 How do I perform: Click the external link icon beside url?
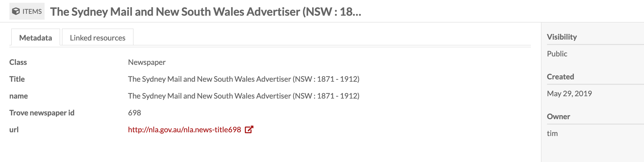(249, 129)
